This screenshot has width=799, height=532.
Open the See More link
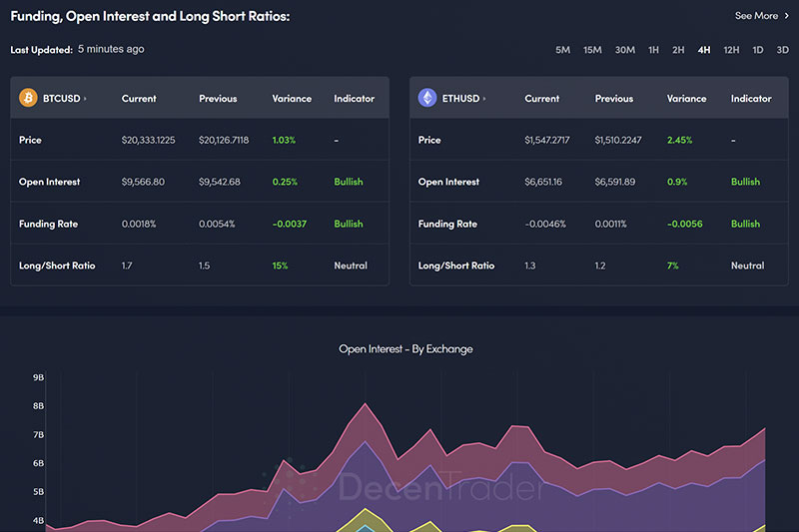(x=756, y=16)
